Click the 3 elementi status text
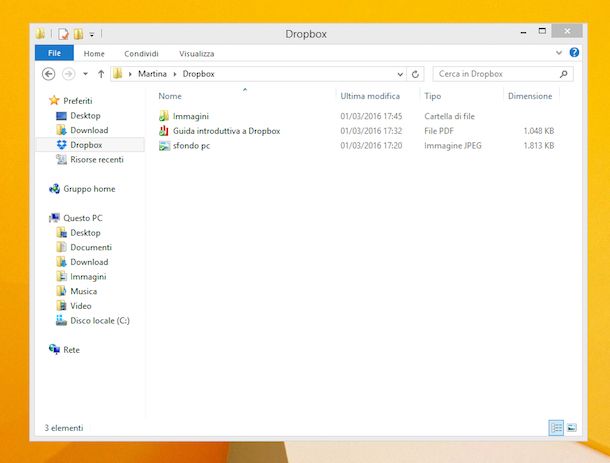The height and width of the screenshot is (463, 610). pos(64,428)
